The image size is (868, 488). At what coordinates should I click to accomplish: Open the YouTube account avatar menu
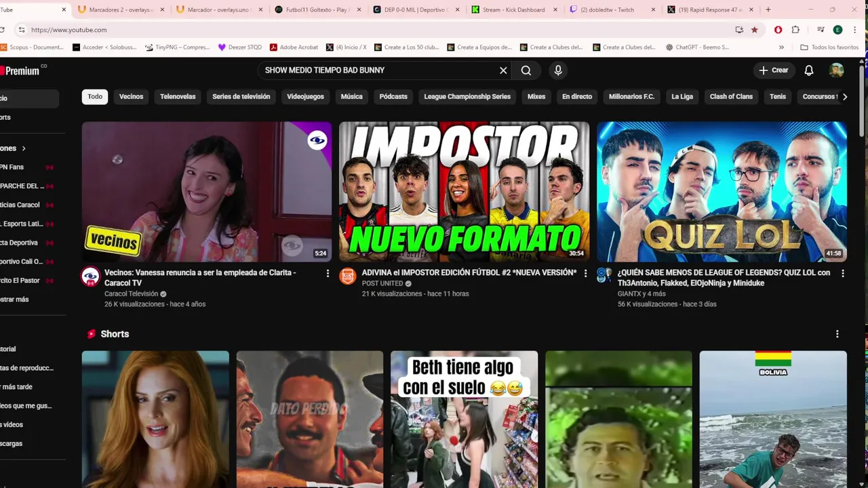pyautogui.click(x=836, y=70)
